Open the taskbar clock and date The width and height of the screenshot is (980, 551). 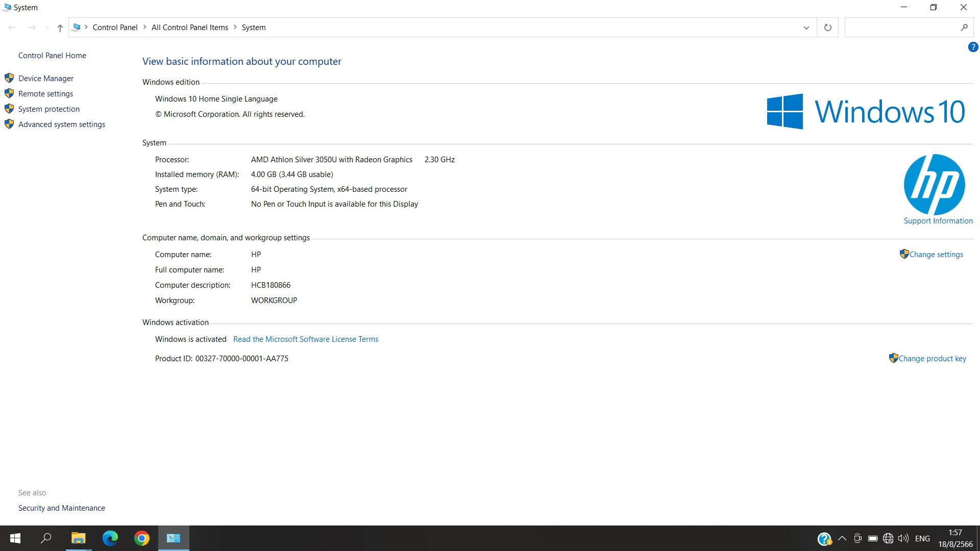[955, 538]
